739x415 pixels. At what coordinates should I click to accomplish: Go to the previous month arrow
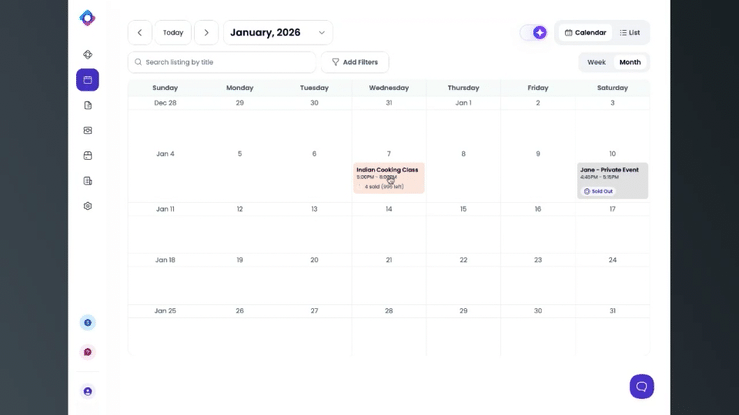(x=140, y=33)
